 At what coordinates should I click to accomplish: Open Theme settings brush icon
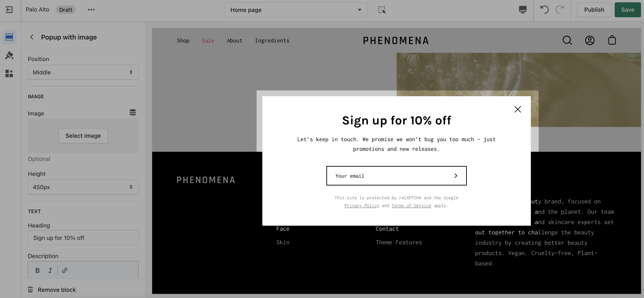click(9, 55)
